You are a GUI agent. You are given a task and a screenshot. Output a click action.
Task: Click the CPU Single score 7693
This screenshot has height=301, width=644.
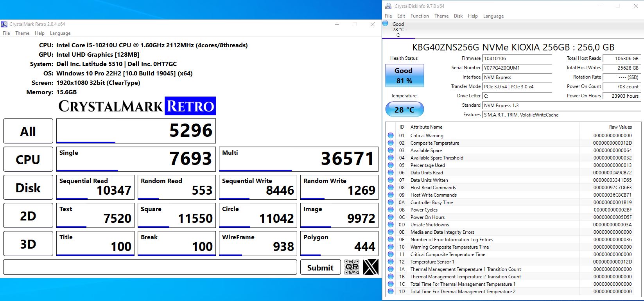[x=136, y=159]
